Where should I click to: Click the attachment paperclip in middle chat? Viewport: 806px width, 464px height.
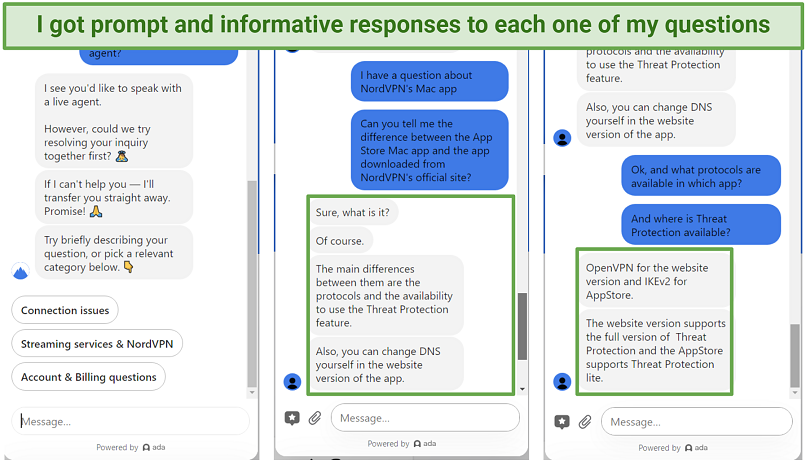coord(315,418)
